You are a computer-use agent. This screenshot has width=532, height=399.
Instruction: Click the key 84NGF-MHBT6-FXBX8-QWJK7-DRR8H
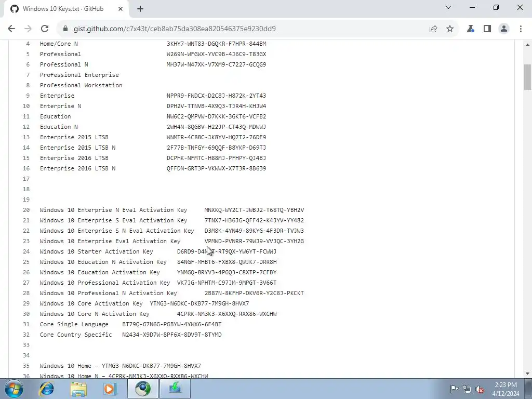pyautogui.click(x=227, y=262)
